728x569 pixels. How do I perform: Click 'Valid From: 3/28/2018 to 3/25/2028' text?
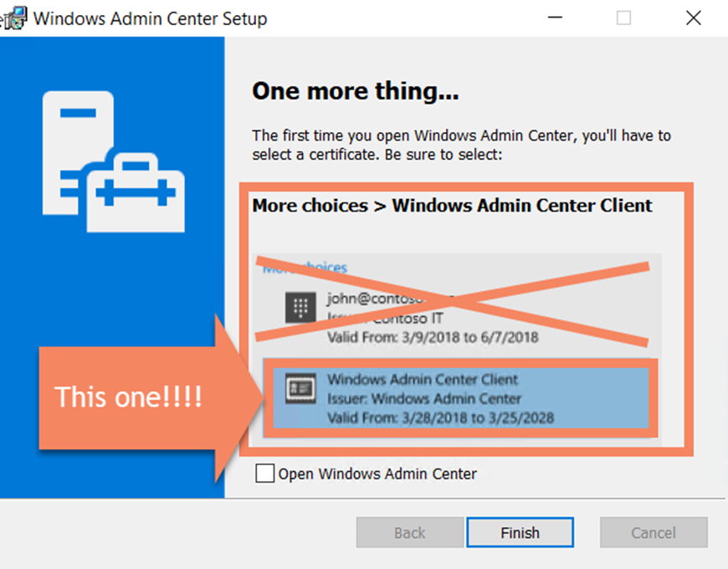440,418
